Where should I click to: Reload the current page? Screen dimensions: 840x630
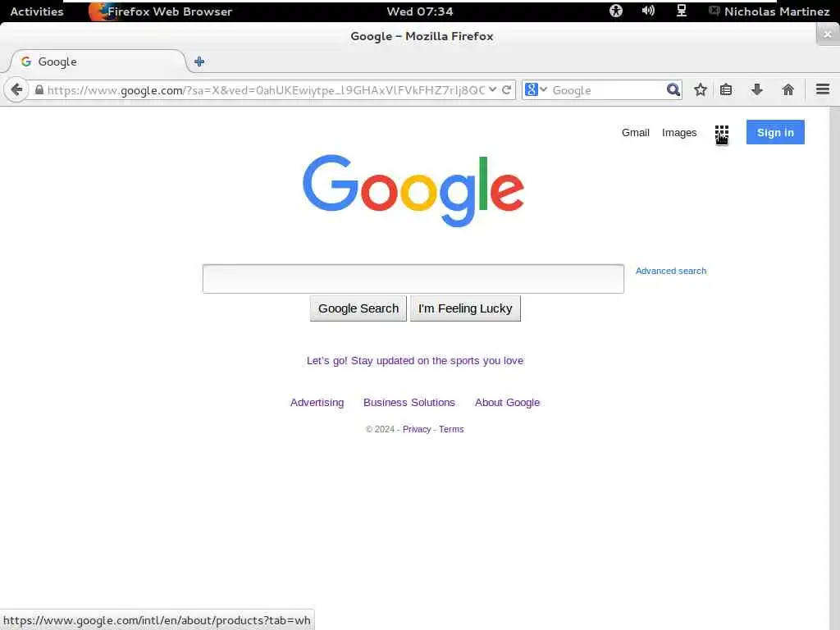point(506,89)
